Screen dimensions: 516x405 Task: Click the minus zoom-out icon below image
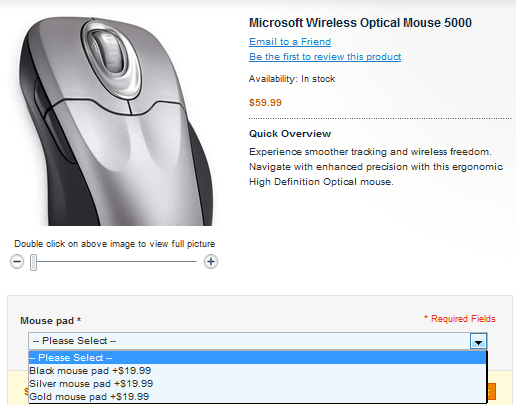coord(17,262)
